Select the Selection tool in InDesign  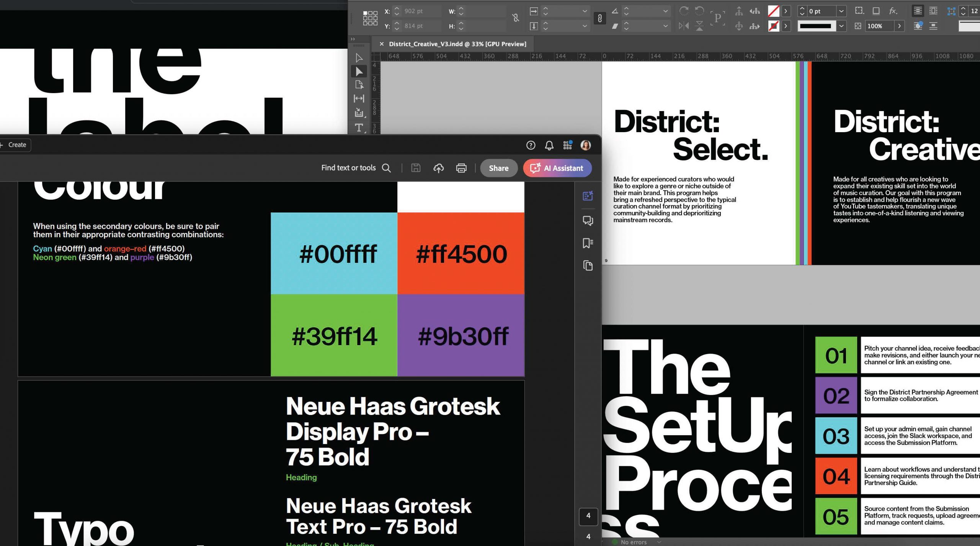pyautogui.click(x=359, y=58)
